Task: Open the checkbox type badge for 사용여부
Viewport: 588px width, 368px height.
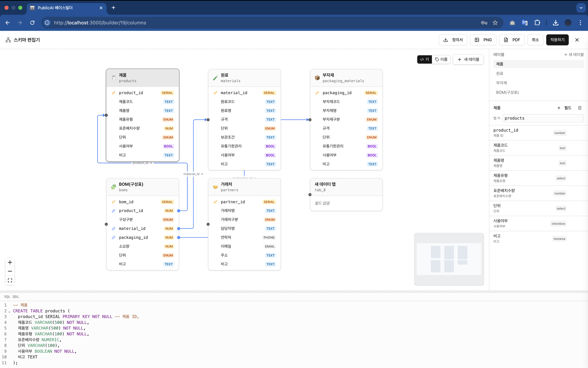Action: (x=558, y=224)
